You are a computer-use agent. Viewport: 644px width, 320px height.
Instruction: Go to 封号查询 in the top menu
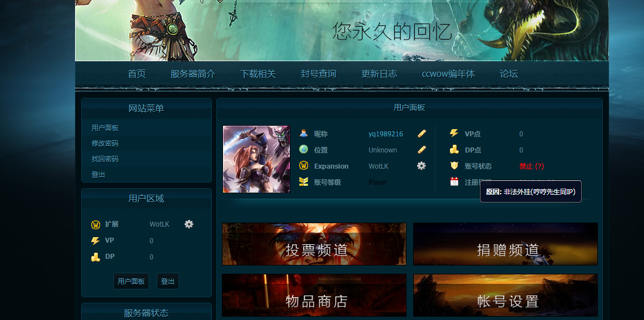pos(319,74)
